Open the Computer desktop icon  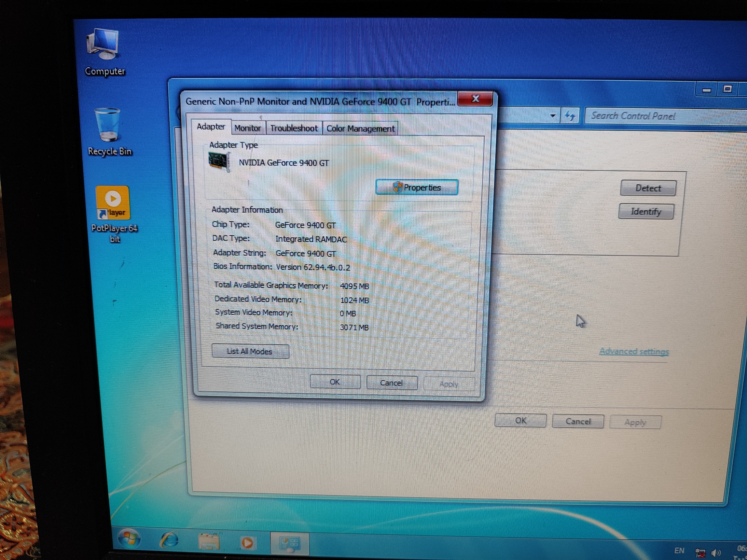pos(104,52)
